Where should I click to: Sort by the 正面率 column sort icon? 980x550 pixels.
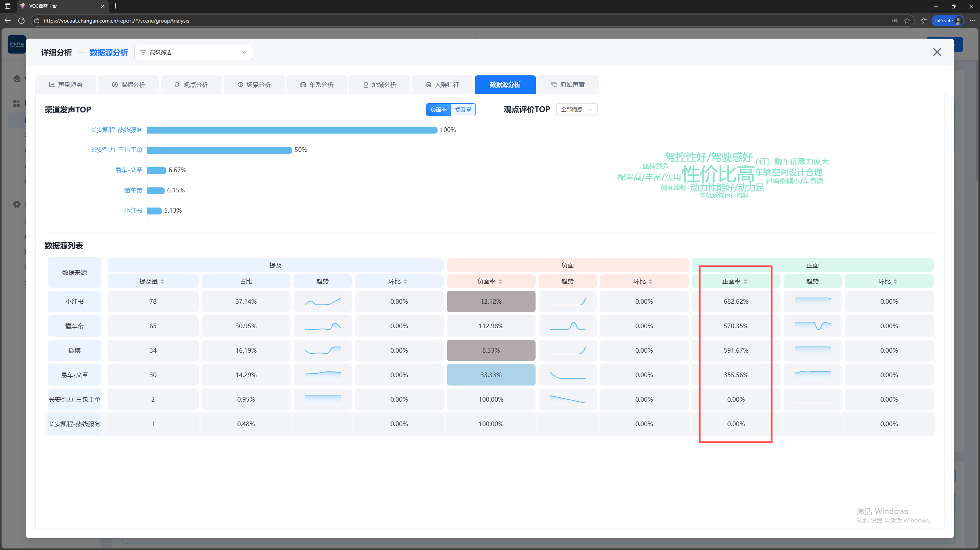(x=745, y=282)
